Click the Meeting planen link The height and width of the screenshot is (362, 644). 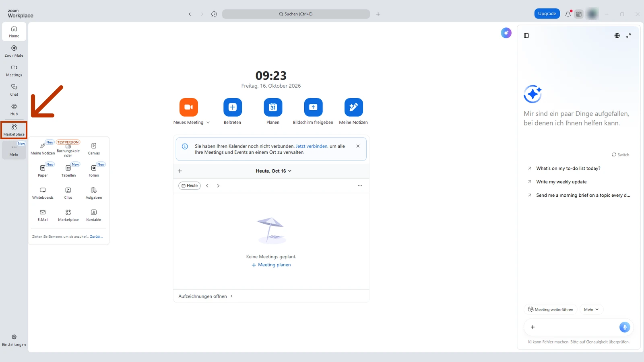point(271,265)
